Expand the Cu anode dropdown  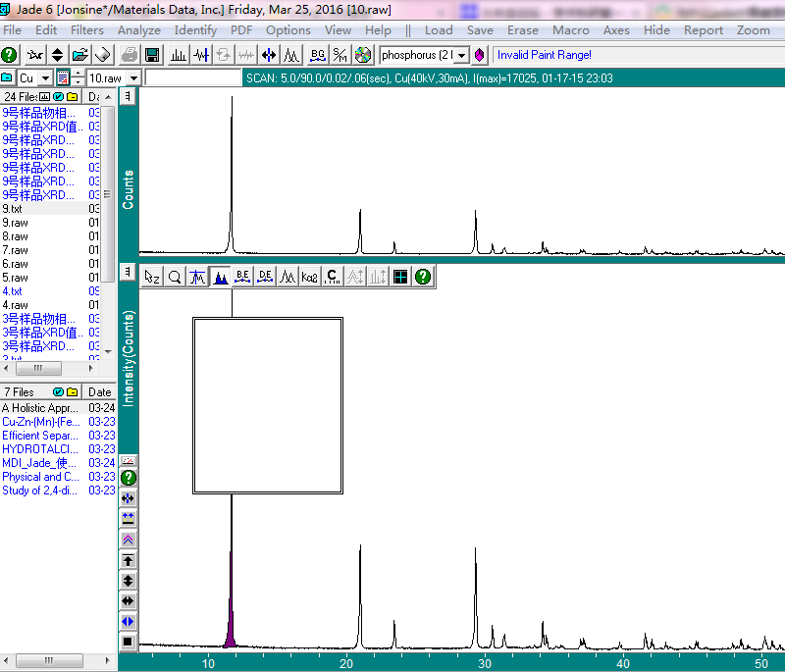click(x=44, y=78)
